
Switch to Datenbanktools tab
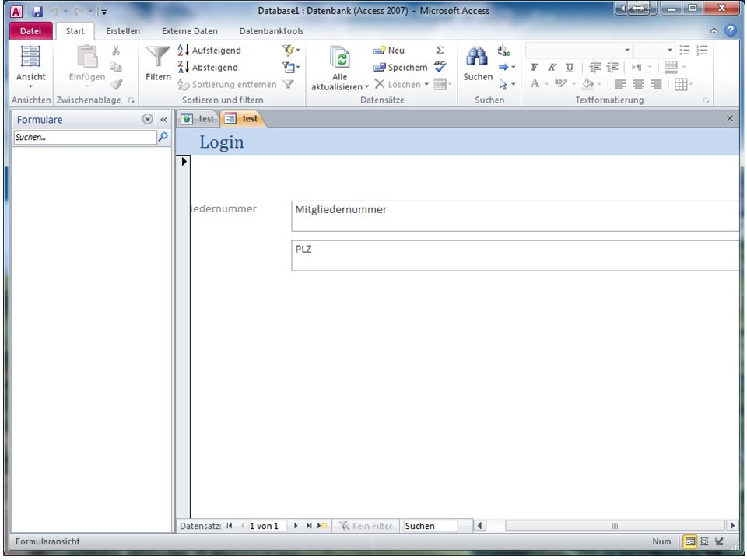[x=271, y=31]
